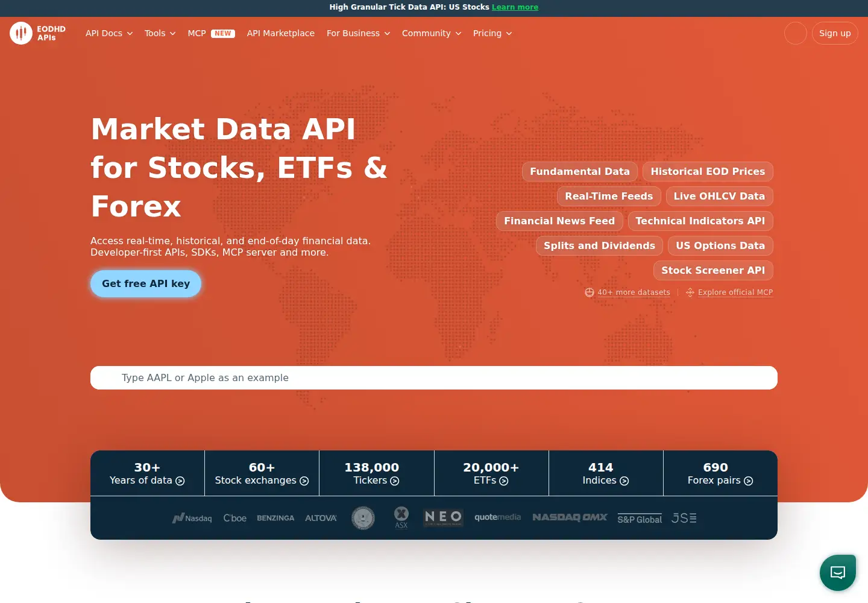Image resolution: width=868 pixels, height=603 pixels.
Task: Click arrow icon next to Indices
Action: [x=624, y=481]
